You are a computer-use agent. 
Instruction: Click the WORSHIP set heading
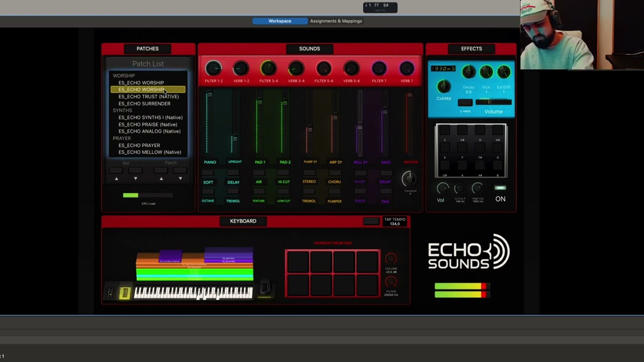tap(124, 75)
